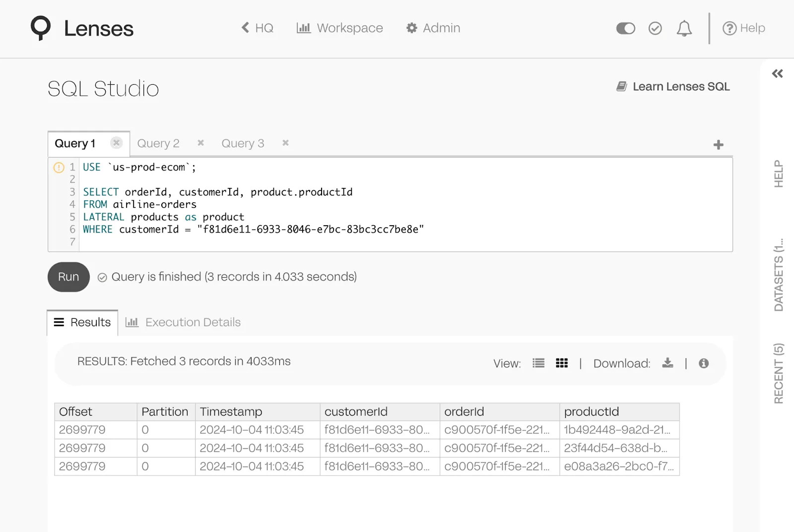Click the Lenses logo icon
The width and height of the screenshot is (794, 532).
[x=41, y=28]
